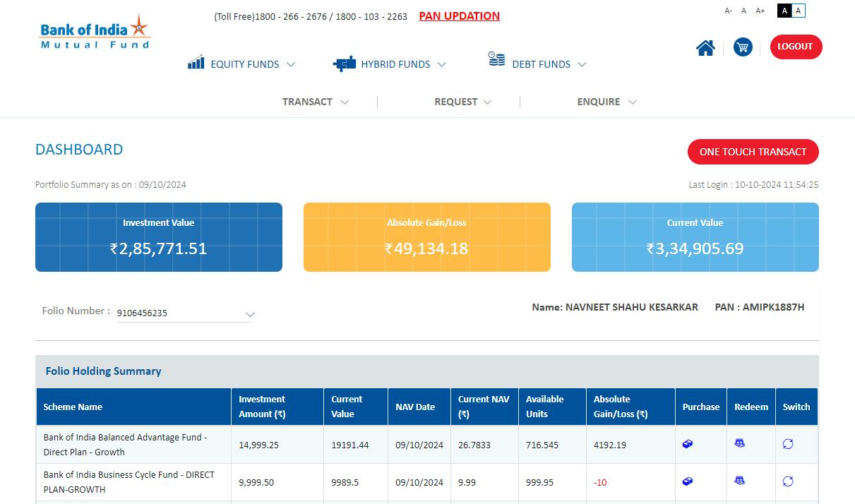This screenshot has width=855, height=504.
Task: Open the PAN Updation link
Action: (460, 16)
